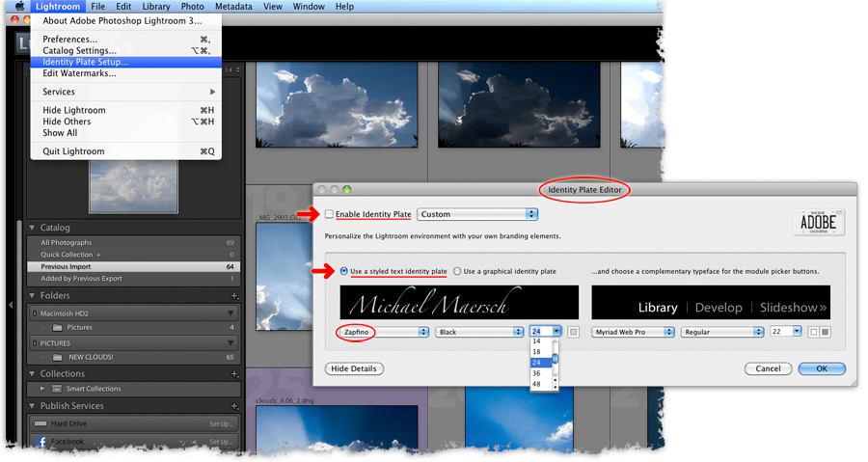Click the Pictures folder icon
This screenshot has width=868, height=462.
click(57, 328)
